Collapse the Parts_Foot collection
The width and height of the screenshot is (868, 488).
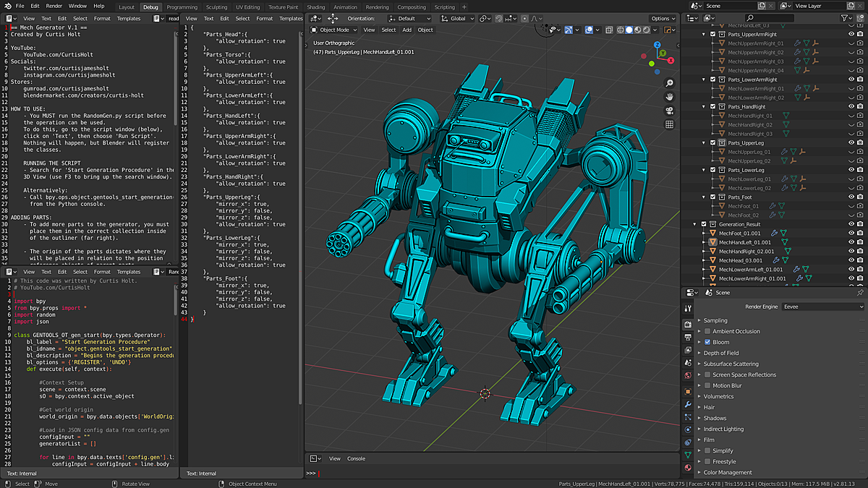point(704,197)
